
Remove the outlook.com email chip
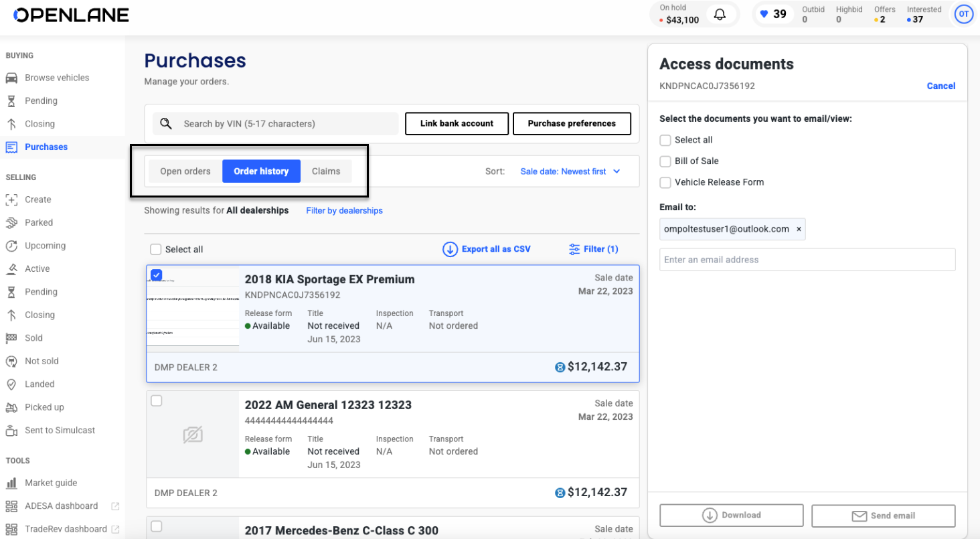[x=799, y=228]
